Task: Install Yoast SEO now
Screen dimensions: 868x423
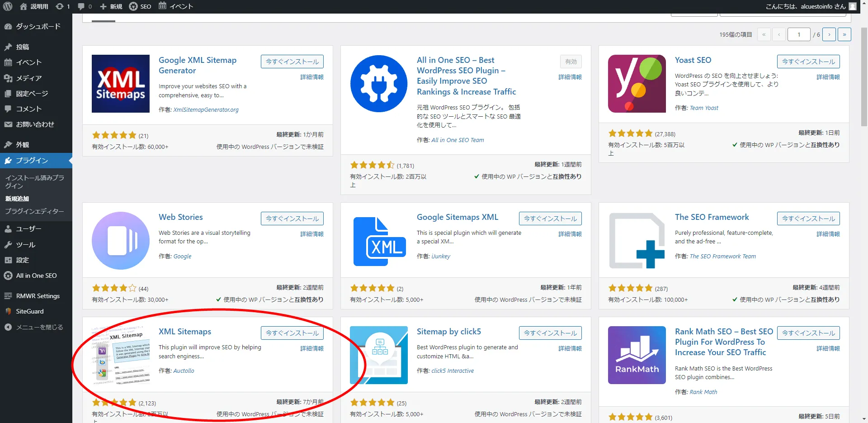Action: 808,62
